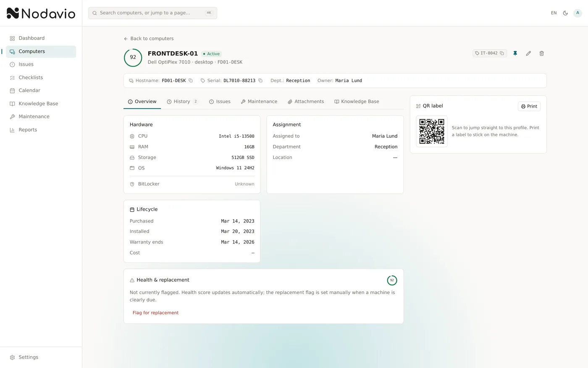The height and width of the screenshot is (368, 588).
Task: Click the QR label heading icon
Action: [418, 106]
